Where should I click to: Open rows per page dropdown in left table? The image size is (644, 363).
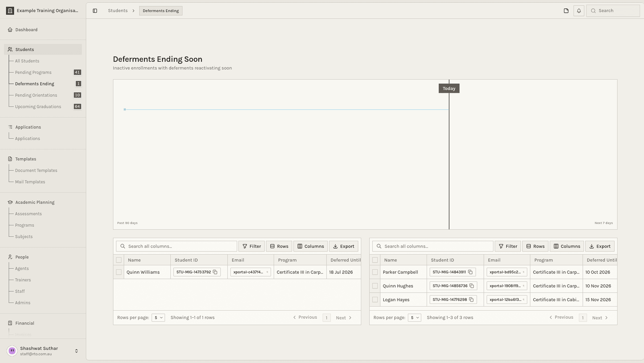(158, 318)
